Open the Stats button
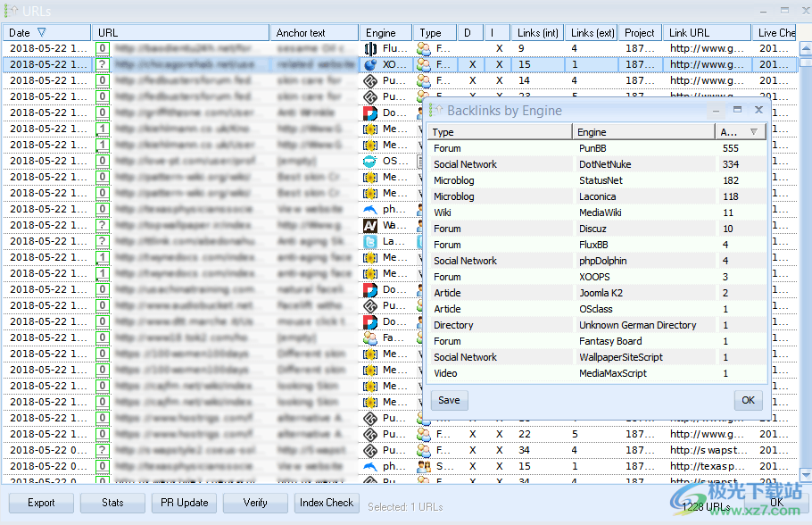812x525 pixels. 112,503
